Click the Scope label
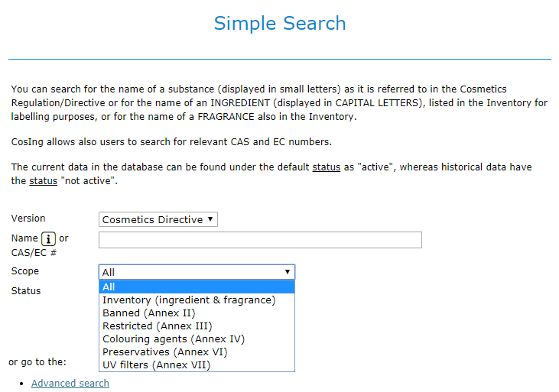Image resolution: width=559 pixels, height=392 pixels. point(25,271)
